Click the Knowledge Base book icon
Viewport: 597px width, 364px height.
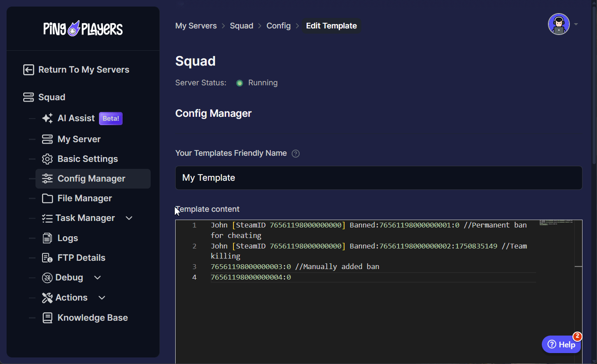pos(47,318)
